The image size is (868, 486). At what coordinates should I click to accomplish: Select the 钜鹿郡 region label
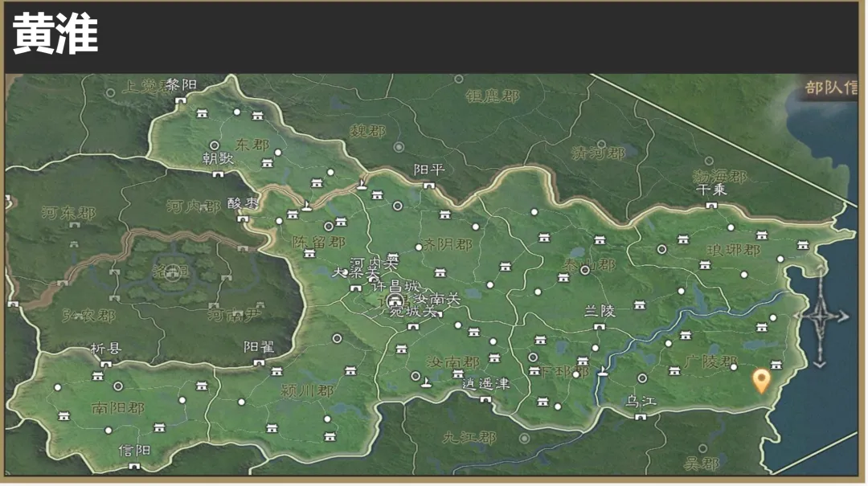[x=493, y=96]
